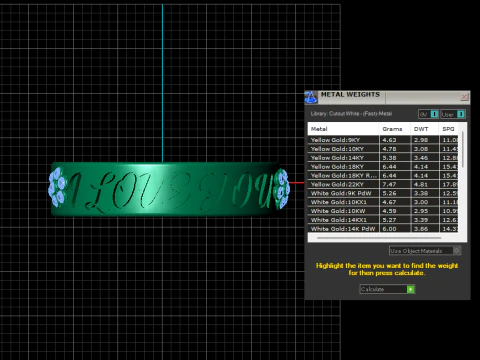Click the metal table horizontal scrollbar
The image size is (480, 360).
coord(379,238)
